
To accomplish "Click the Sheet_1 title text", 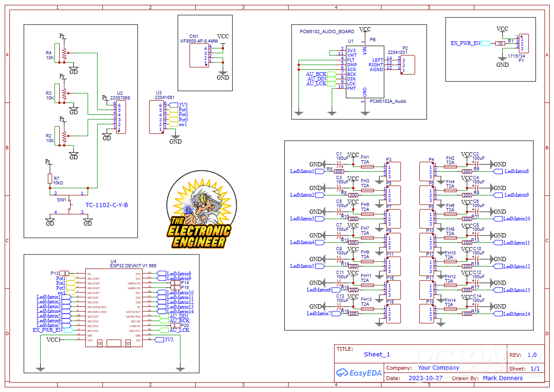I will click(x=377, y=355).
